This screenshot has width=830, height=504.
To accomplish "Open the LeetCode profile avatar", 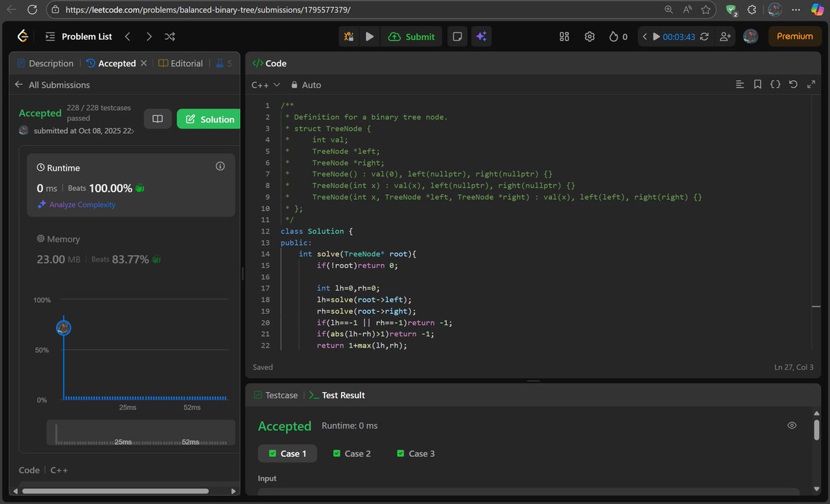I will [750, 37].
